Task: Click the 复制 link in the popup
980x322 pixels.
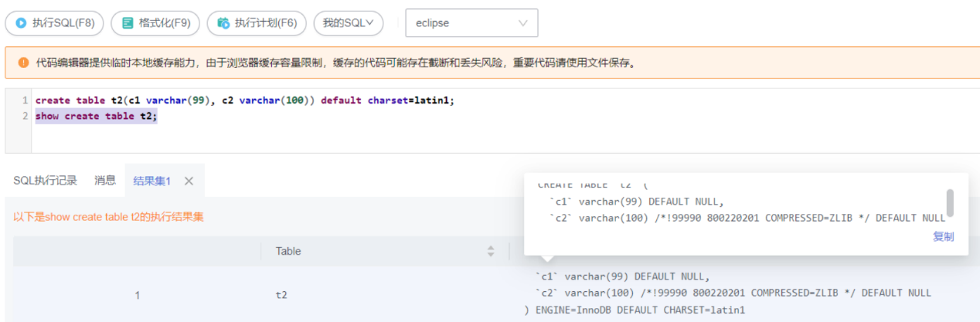Action: click(x=943, y=236)
